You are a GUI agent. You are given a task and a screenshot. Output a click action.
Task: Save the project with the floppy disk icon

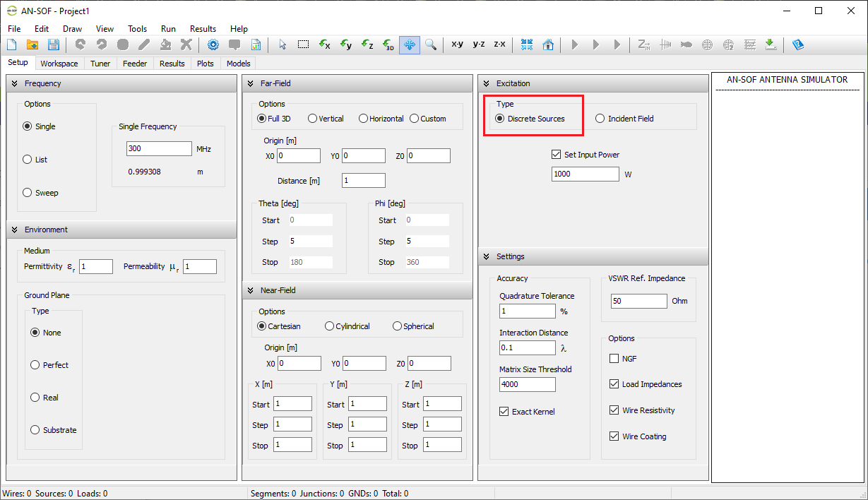point(54,44)
